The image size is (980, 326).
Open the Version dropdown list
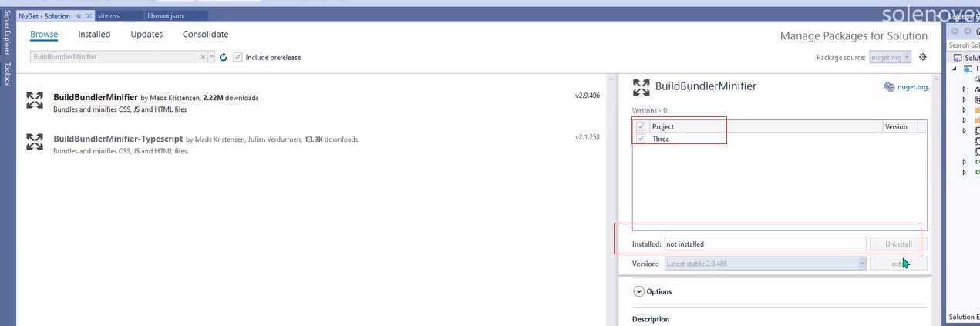(765, 264)
